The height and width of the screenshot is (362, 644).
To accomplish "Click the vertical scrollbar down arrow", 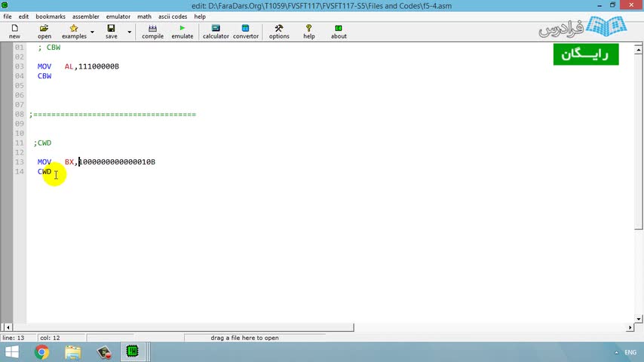I will (x=638, y=318).
